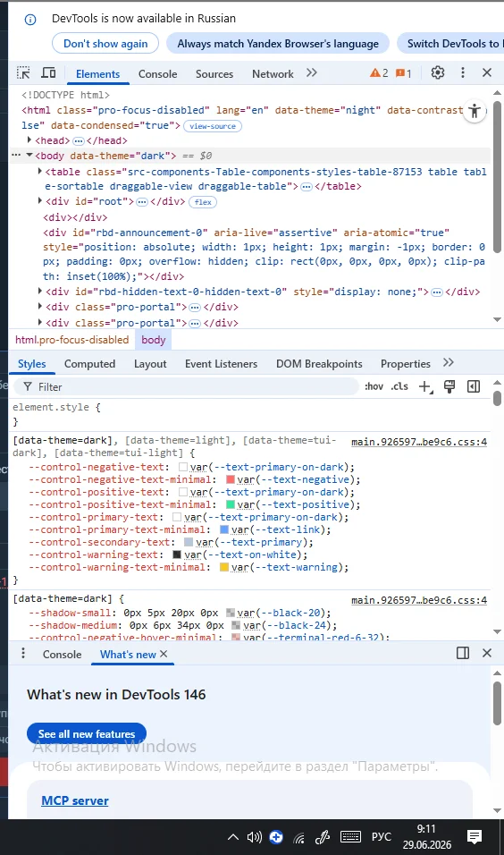504x855 pixels.
Task: Open the DevTools three-dot customize menu
Action: 463,73
